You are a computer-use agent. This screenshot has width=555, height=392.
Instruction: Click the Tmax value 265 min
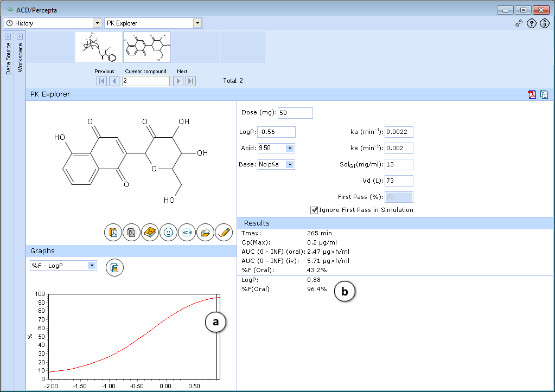pos(319,233)
